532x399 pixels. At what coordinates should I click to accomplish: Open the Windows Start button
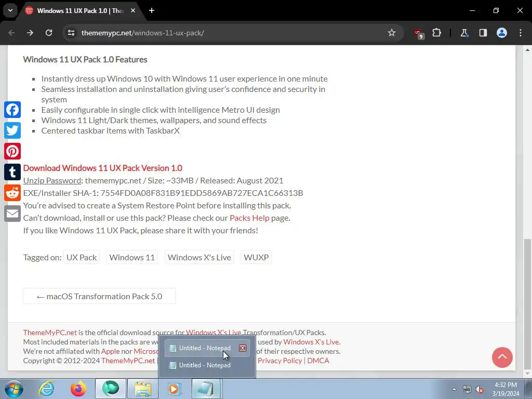coord(14,389)
